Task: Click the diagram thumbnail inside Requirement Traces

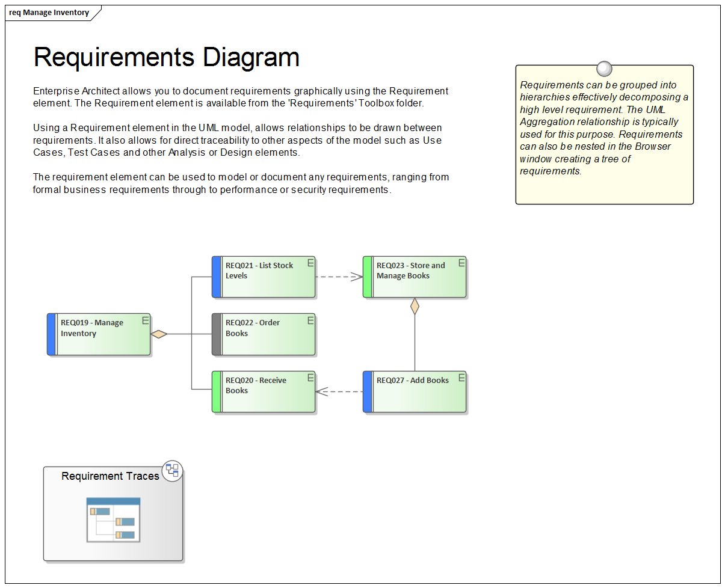Action: [x=113, y=518]
